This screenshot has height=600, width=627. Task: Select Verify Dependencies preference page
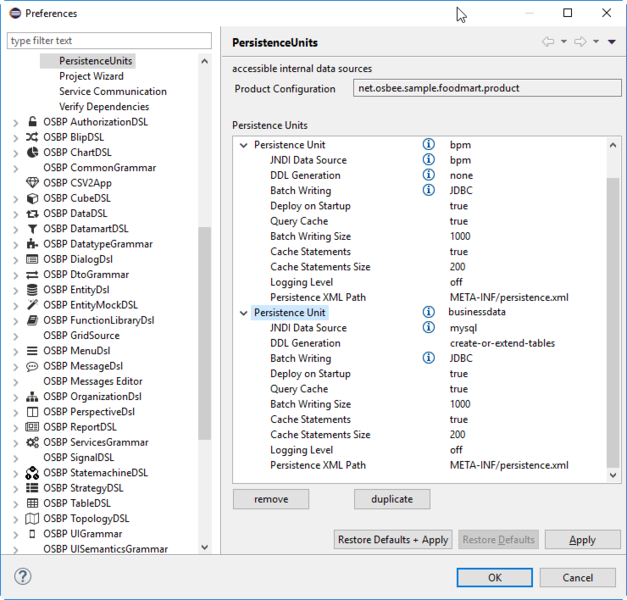pos(104,106)
